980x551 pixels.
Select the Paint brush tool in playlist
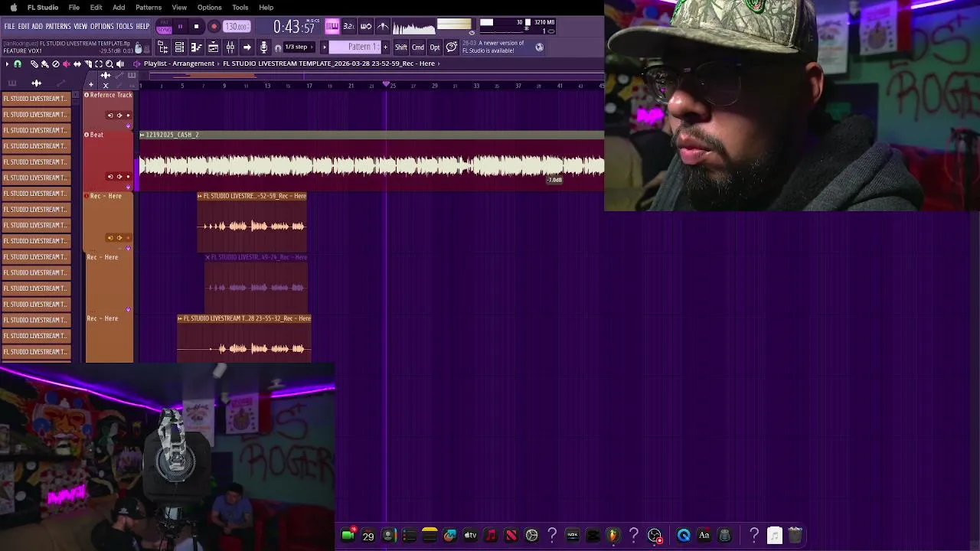pos(44,64)
